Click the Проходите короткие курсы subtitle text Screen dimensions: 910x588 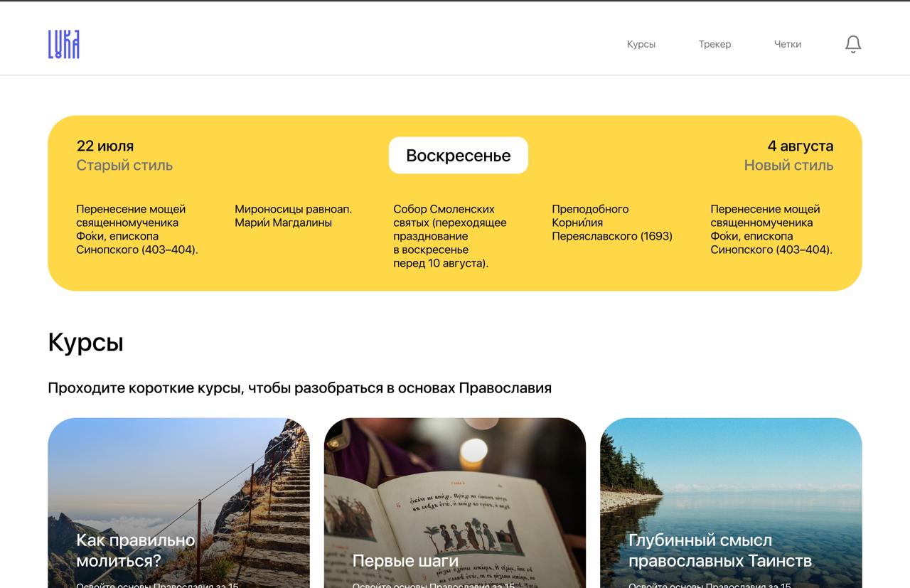[x=299, y=388]
